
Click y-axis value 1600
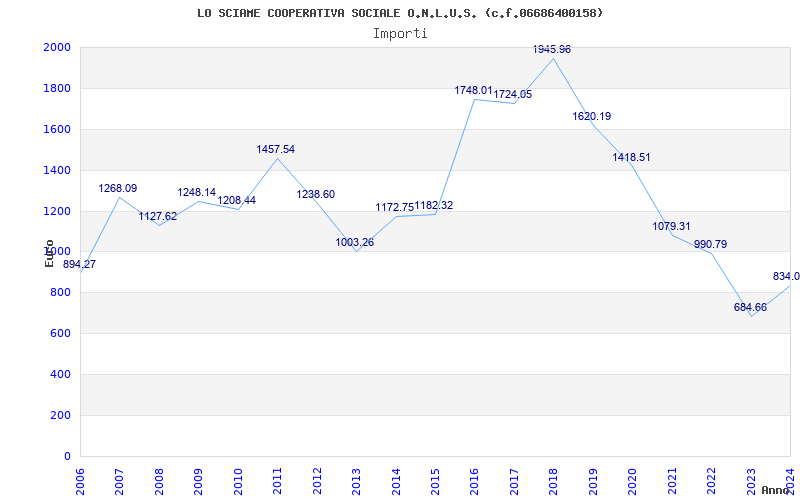click(x=57, y=129)
